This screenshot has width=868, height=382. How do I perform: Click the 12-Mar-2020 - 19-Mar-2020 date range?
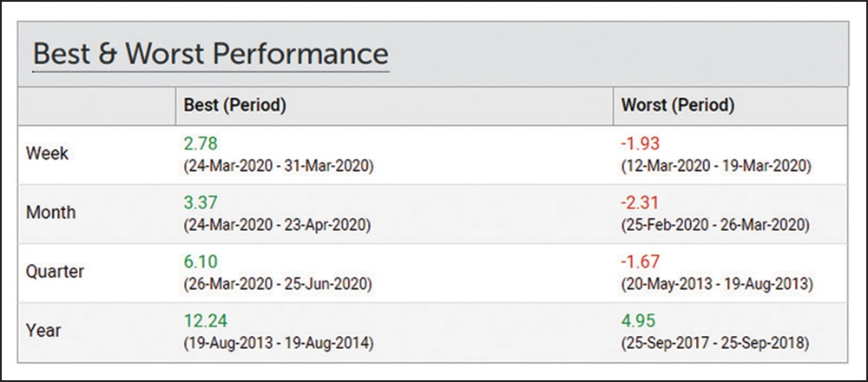(716, 166)
